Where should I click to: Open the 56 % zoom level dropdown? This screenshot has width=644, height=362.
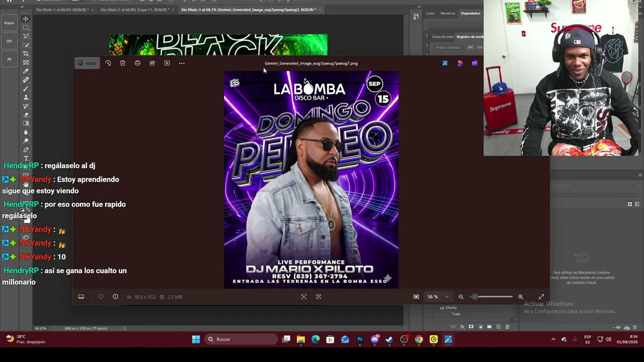coord(438,297)
